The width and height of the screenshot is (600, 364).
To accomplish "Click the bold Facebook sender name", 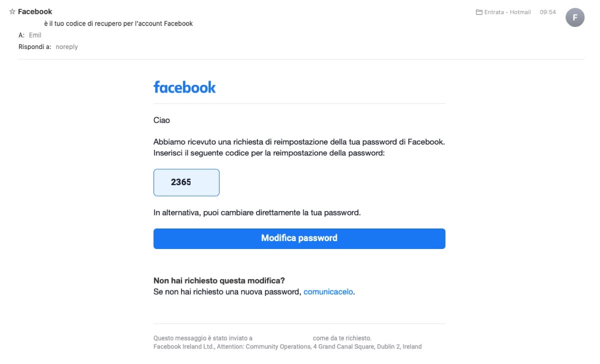I will pos(35,11).
